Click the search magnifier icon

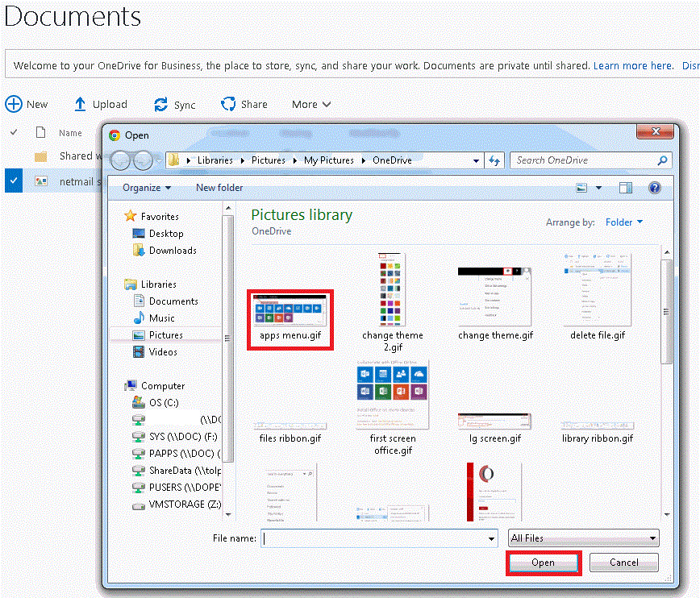(663, 160)
